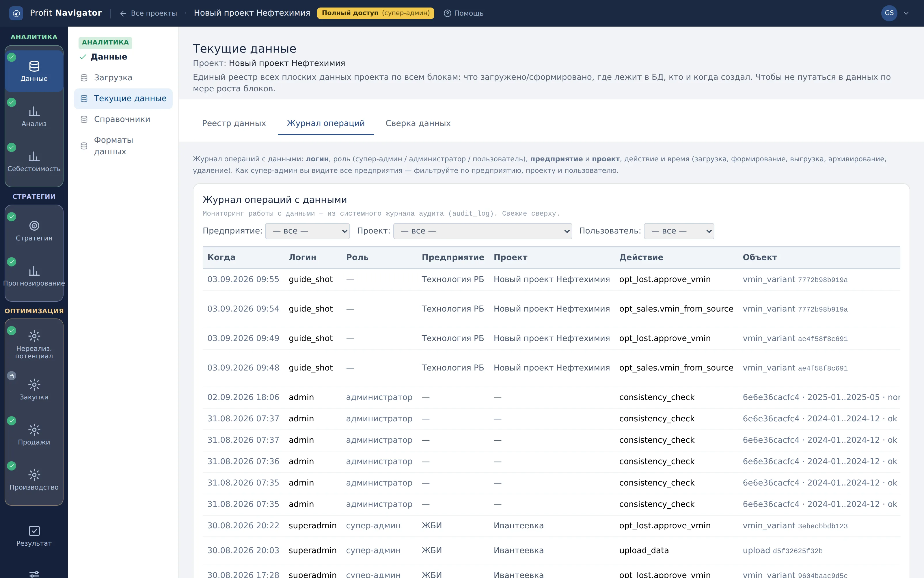Screen dimensions: 924x578
Task: Click the Действие column header
Action: 641,257
